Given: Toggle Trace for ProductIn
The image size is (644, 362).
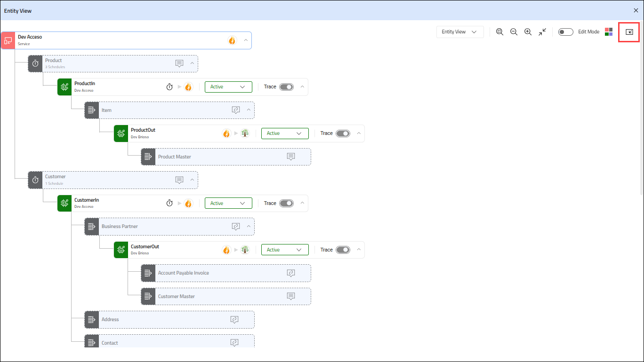Looking at the screenshot, I should 286,87.
